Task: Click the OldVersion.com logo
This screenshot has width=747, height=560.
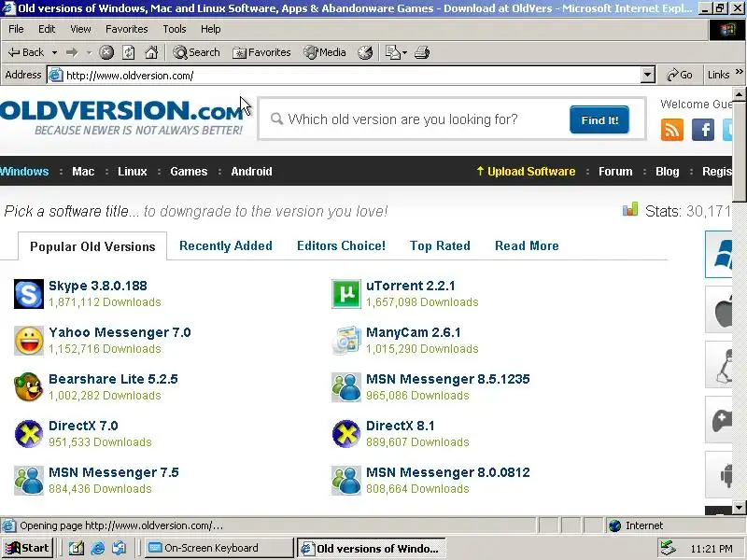Action: point(121,117)
